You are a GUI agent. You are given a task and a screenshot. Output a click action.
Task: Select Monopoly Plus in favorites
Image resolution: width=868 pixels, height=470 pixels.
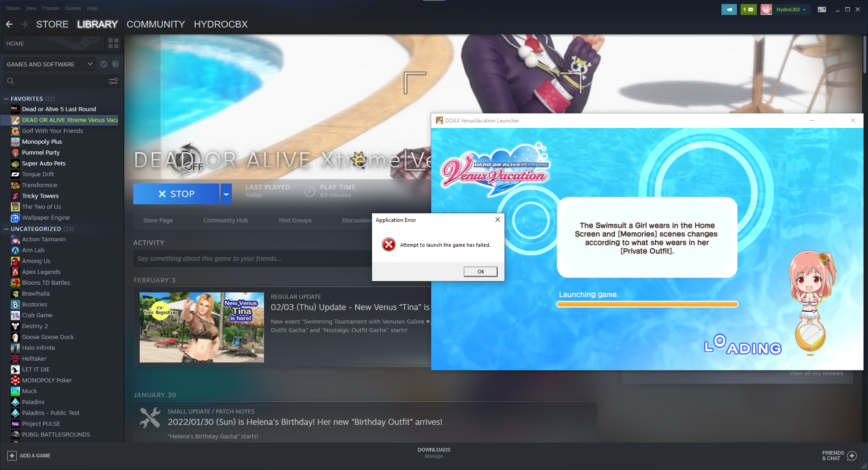42,142
